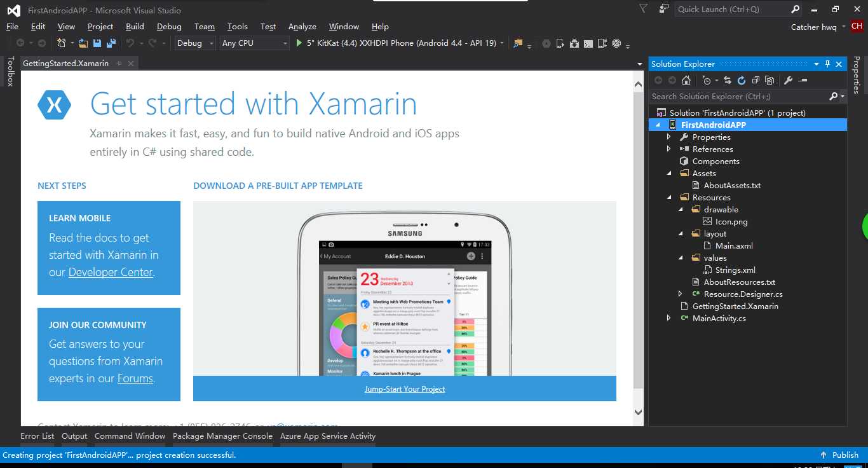Pin the Solution Explorer panel
The height and width of the screenshot is (468, 868).
[x=827, y=64]
